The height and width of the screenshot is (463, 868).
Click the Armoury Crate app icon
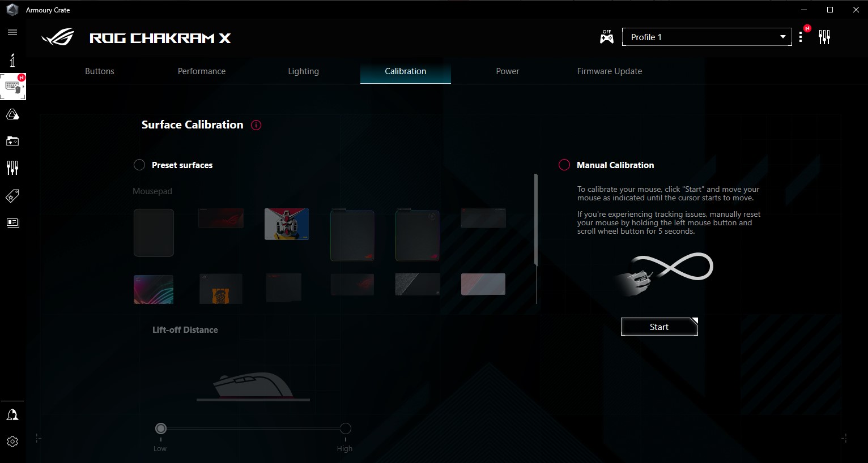[12, 10]
